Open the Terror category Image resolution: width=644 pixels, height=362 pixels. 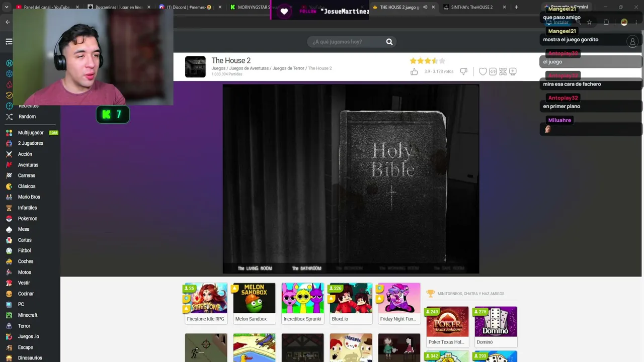[x=24, y=326]
